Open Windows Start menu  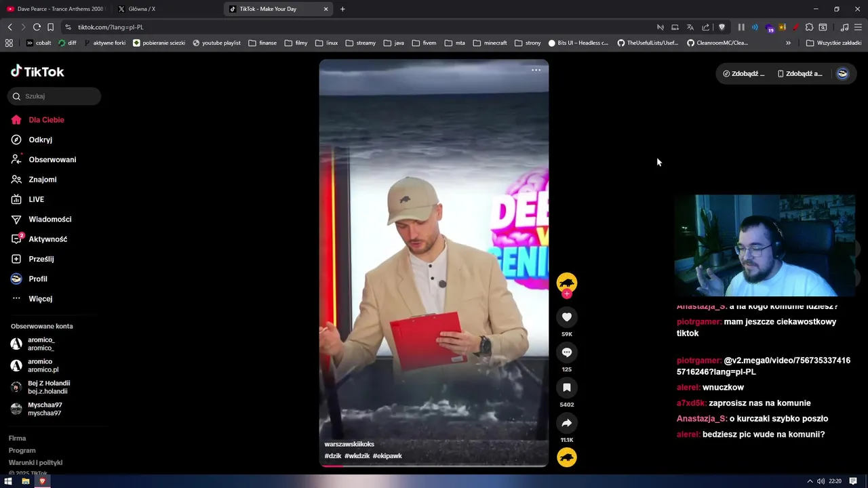click(x=8, y=481)
